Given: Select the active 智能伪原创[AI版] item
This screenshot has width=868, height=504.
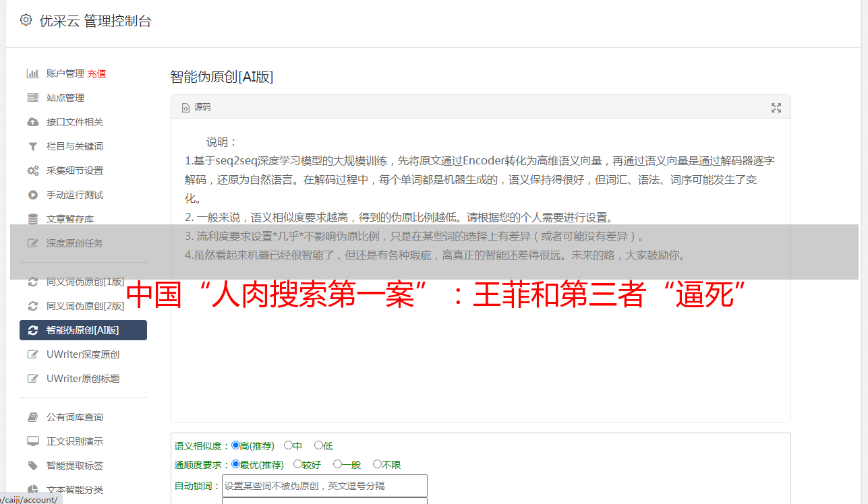Looking at the screenshot, I should pyautogui.click(x=83, y=330).
